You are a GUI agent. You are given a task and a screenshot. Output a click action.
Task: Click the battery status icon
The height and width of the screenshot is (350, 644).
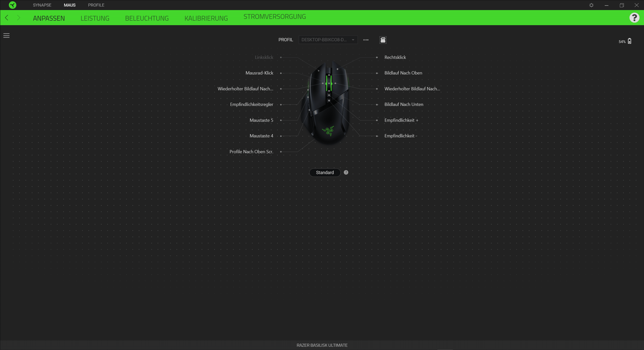(629, 41)
